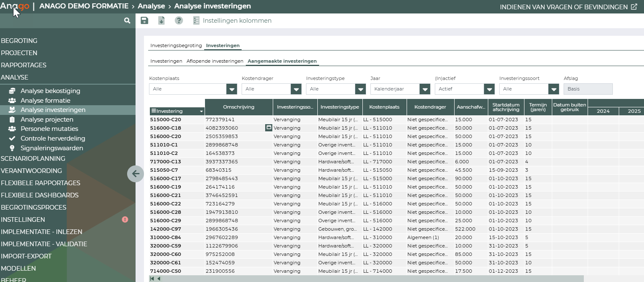Screen dimensions: 644x282
Task: Open the Kostenplaats dropdown
Action: point(232,89)
